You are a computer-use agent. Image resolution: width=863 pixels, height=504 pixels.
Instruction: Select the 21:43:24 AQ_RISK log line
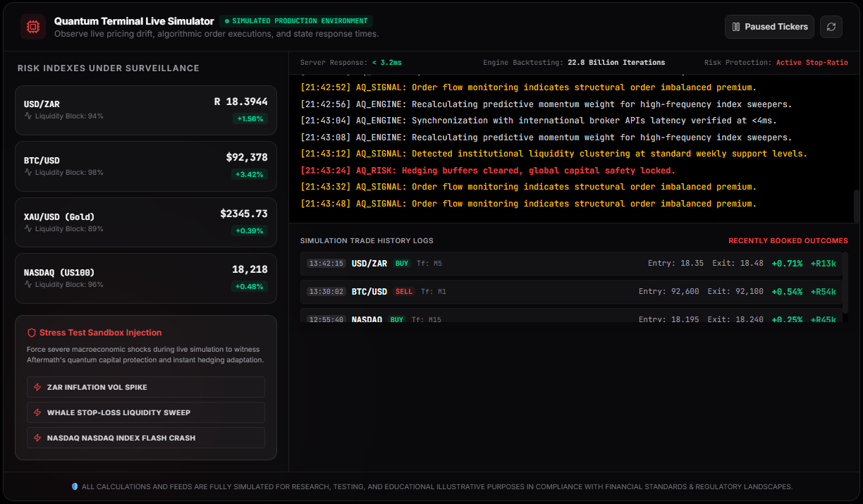click(488, 171)
